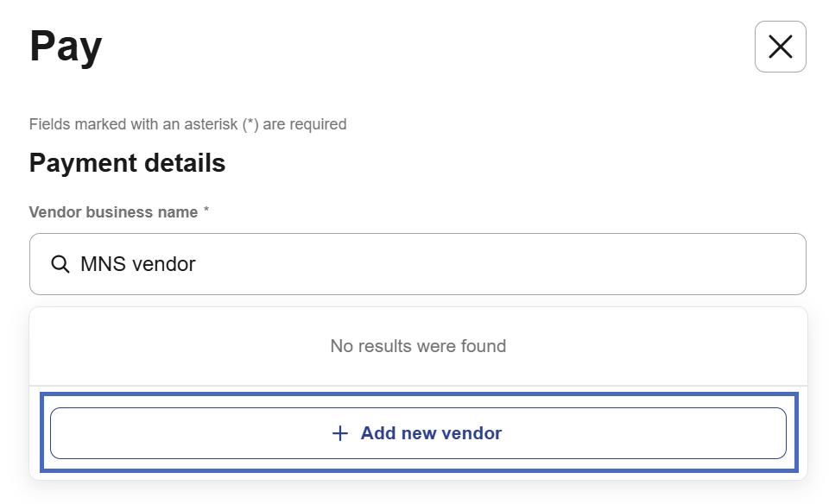Click the asterisk next to Vendor business name
This screenshot has height=504, width=829.
[x=206, y=211]
